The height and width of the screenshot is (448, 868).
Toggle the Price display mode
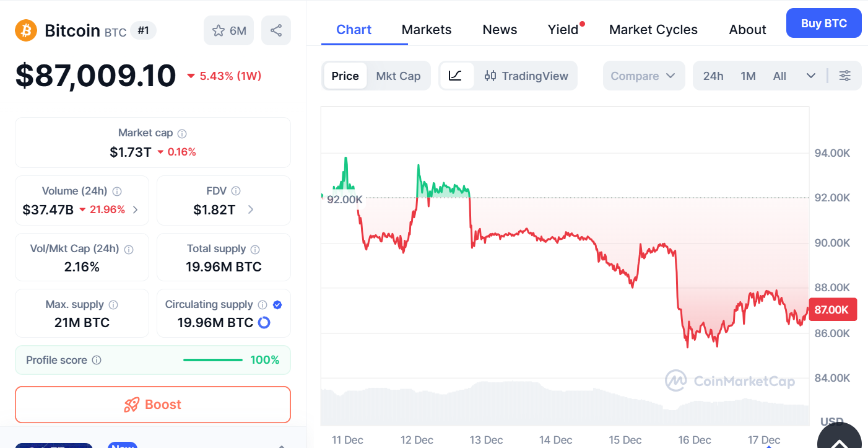[345, 76]
